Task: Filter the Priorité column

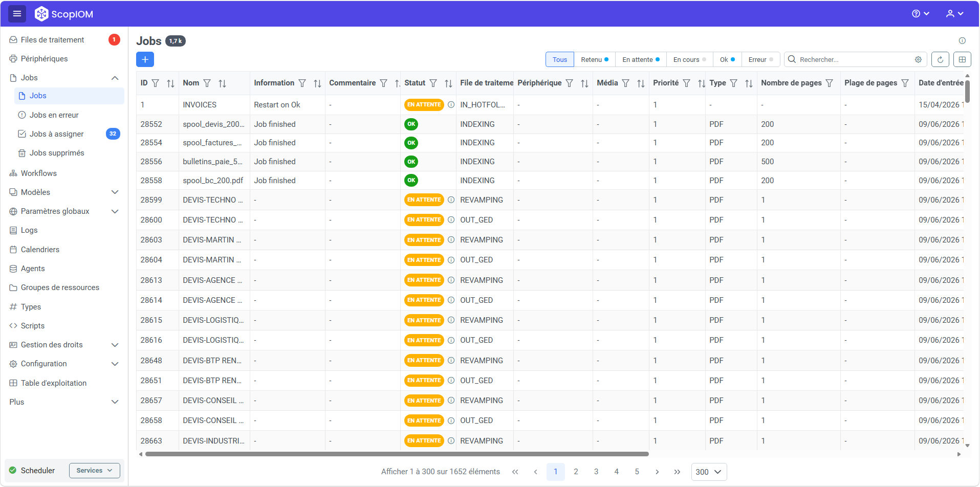Action: (687, 83)
